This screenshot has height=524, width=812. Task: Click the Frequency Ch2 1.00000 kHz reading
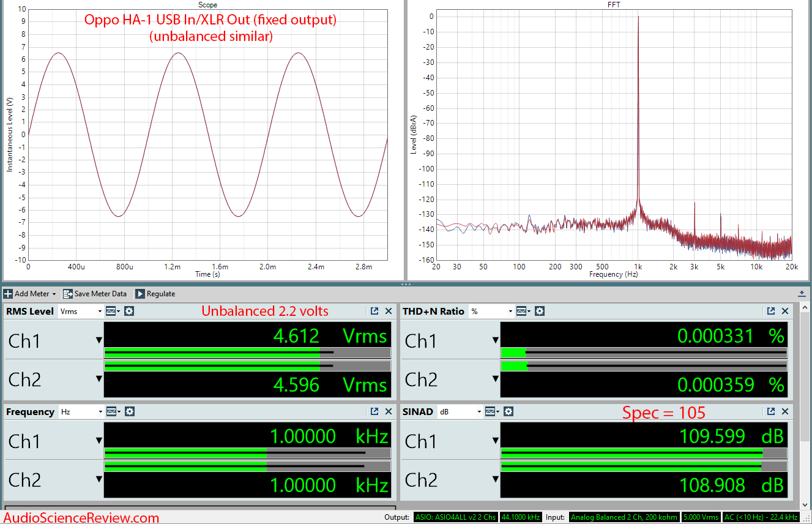coord(329,485)
